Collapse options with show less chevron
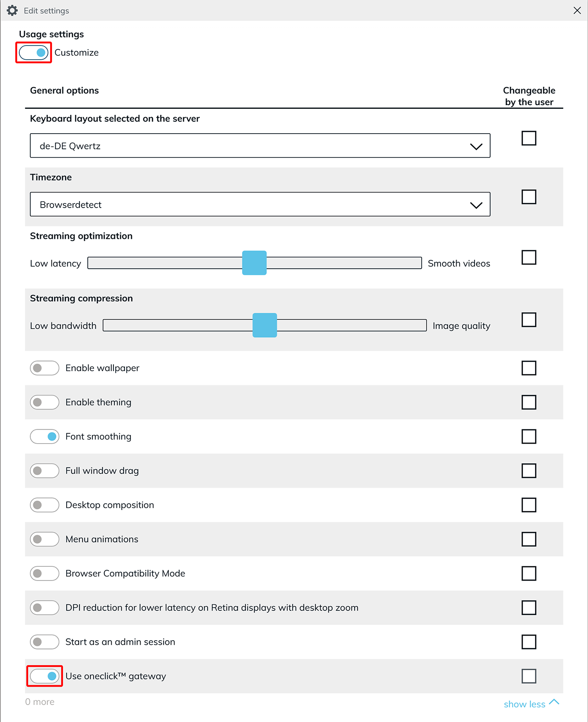 554,702
